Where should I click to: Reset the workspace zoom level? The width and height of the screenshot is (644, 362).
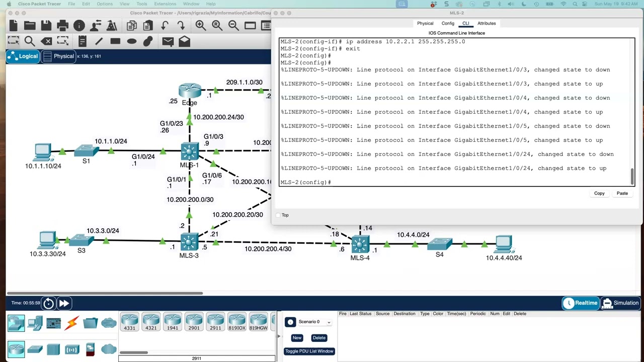pos(217,25)
